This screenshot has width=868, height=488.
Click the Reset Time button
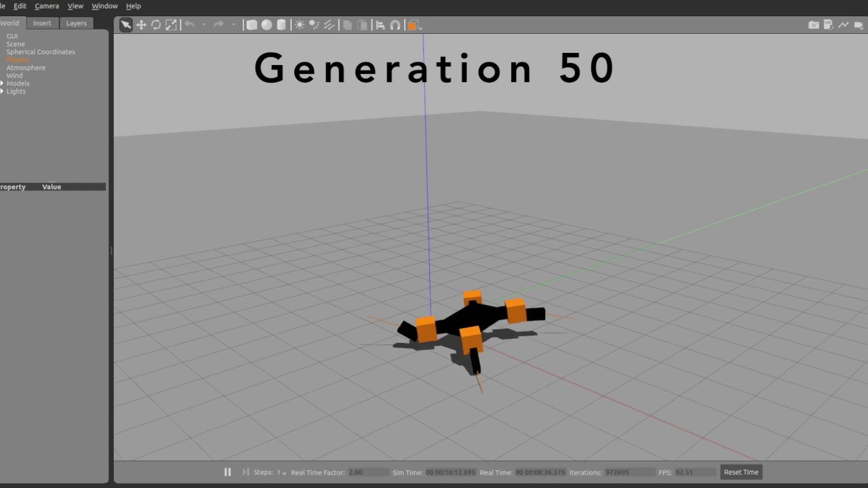741,472
